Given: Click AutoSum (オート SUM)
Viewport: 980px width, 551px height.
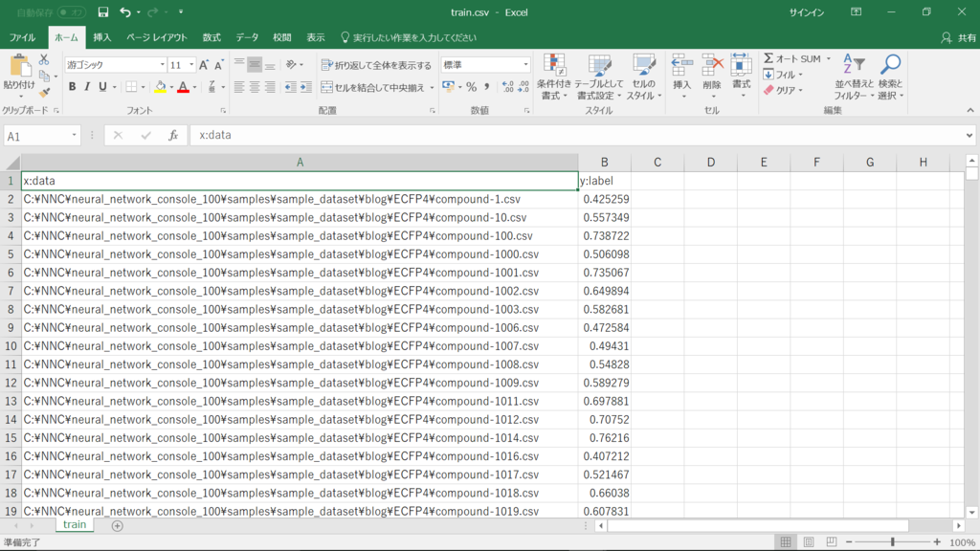Looking at the screenshot, I should pyautogui.click(x=791, y=58).
